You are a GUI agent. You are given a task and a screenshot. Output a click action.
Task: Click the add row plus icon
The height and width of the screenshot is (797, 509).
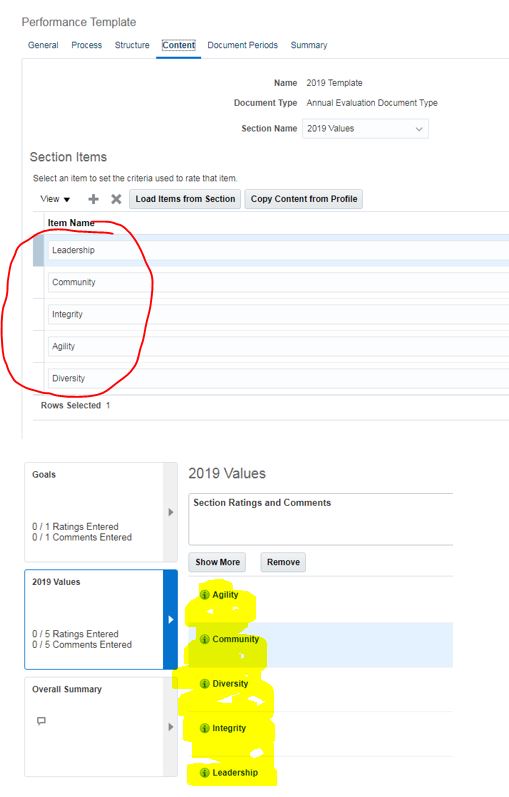pos(93,199)
